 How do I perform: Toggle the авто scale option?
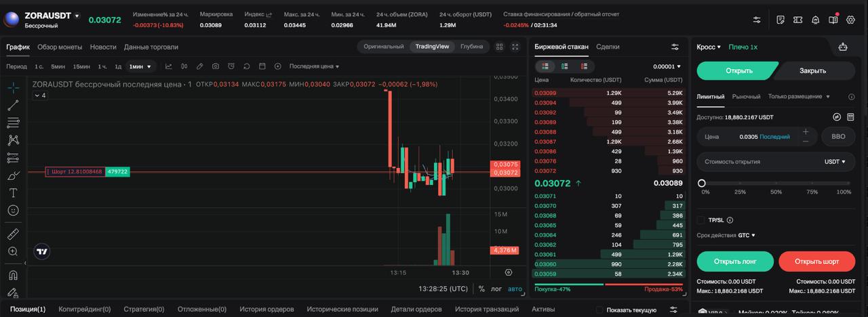pos(515,289)
